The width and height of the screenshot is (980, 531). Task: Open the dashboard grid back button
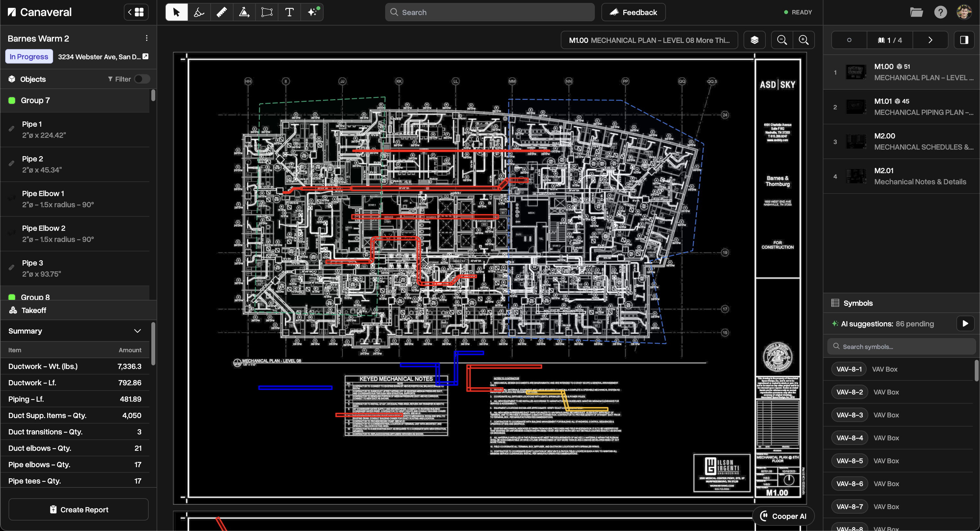point(136,12)
